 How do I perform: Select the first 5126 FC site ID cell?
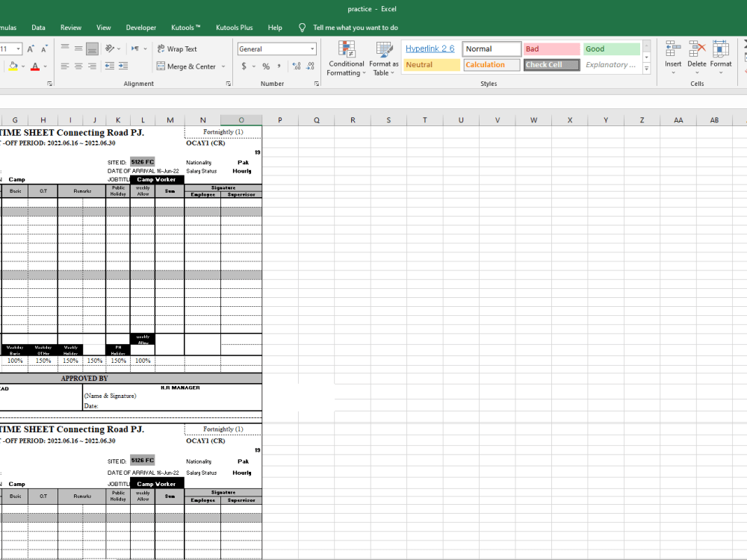[143, 162]
